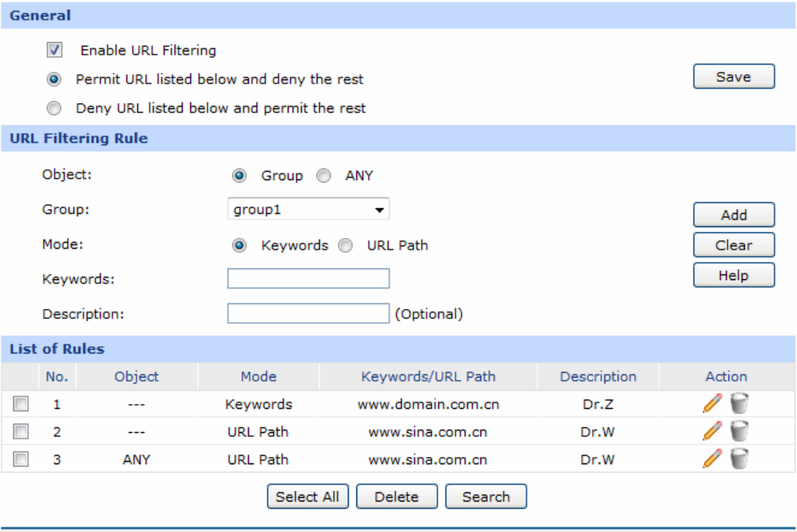This screenshot has width=797, height=532.
Task: Toggle the Enable URL Filtering checkbox
Action: (x=55, y=50)
